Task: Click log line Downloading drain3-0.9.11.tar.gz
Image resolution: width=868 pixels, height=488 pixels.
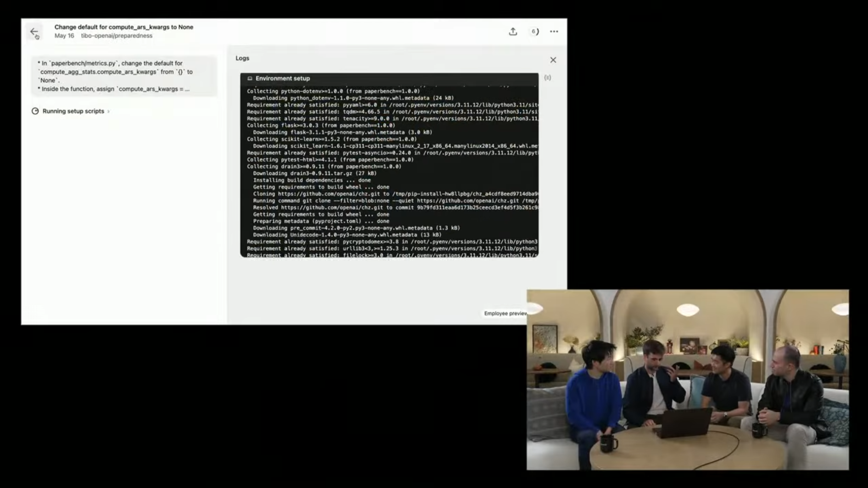Action: (315, 173)
